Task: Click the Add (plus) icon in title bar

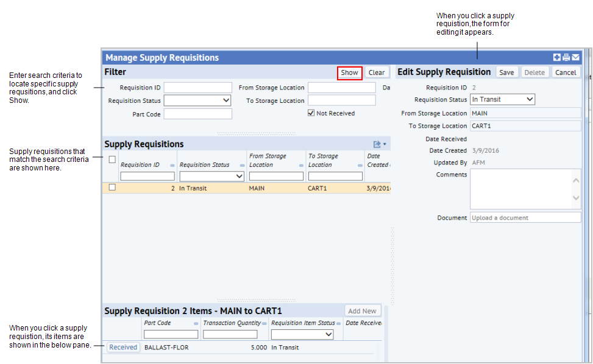Action: tap(556, 57)
